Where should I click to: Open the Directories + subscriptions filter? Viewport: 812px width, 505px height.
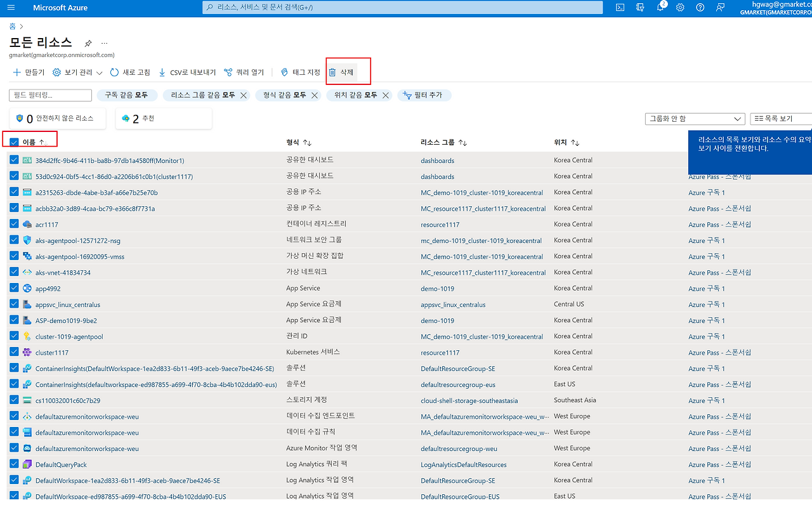(x=641, y=8)
